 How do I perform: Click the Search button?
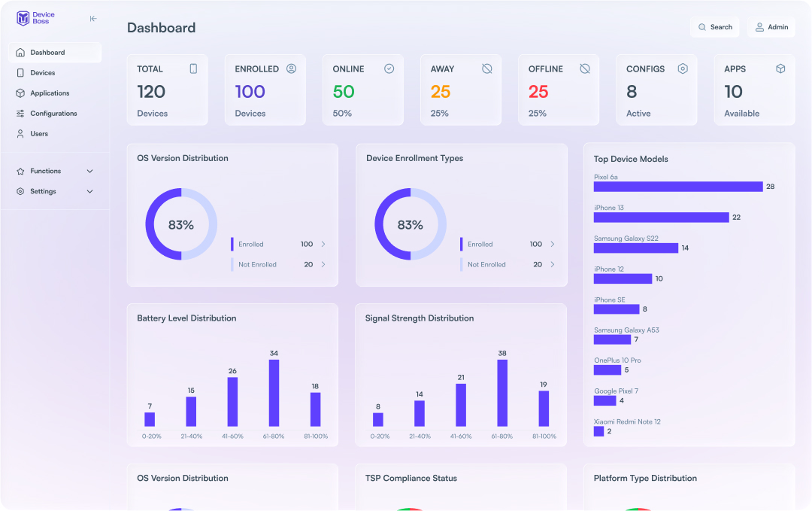715,27
